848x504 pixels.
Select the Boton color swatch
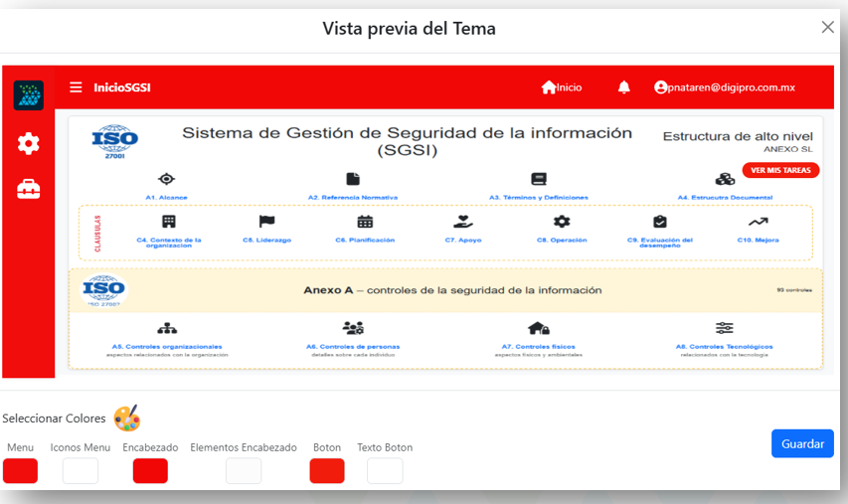[x=327, y=471]
